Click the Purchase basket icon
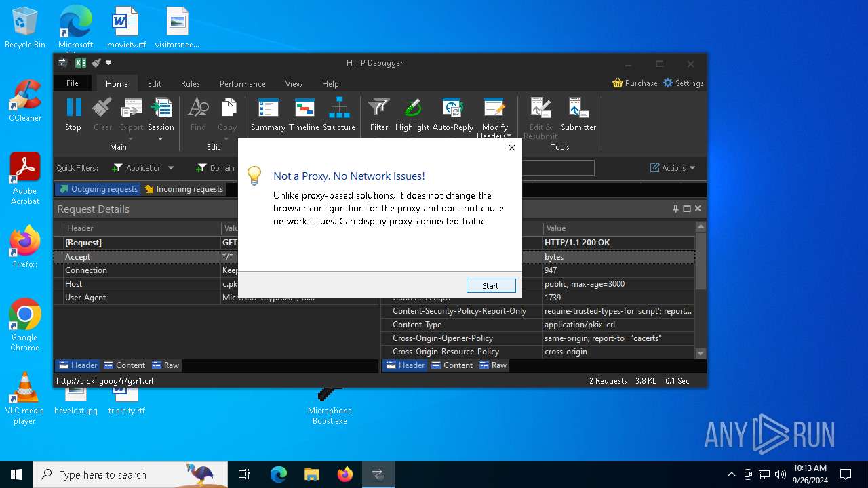 (617, 83)
